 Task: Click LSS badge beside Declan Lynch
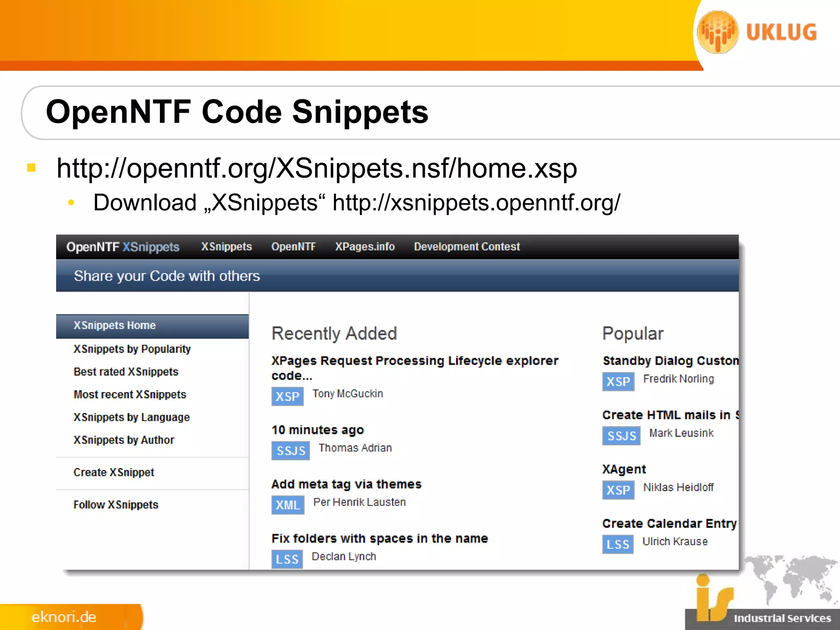click(287, 559)
